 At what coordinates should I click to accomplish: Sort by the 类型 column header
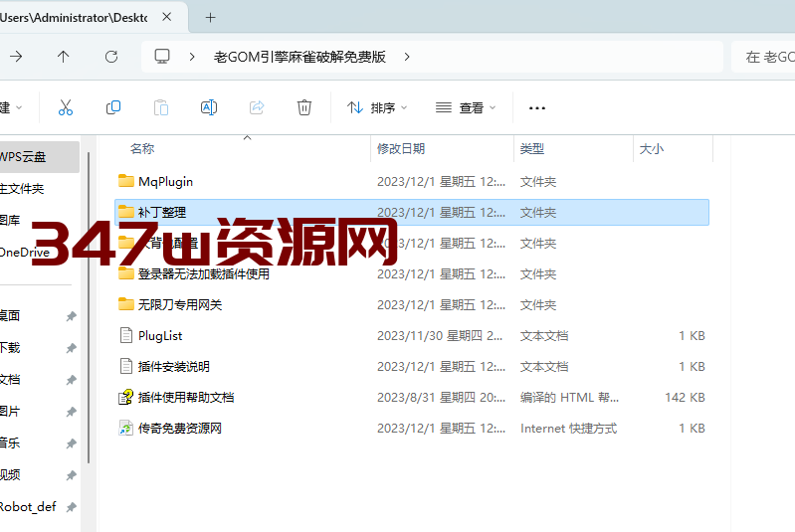click(x=532, y=149)
